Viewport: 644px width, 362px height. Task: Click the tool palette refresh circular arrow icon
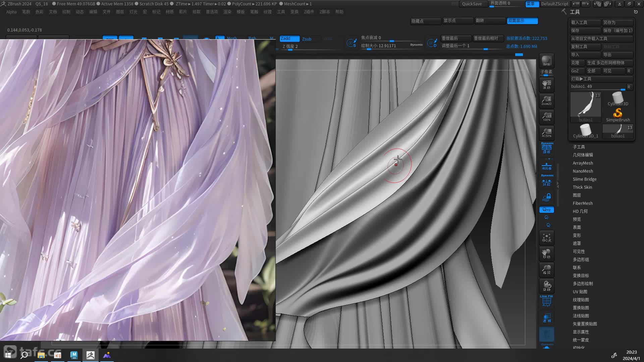[x=636, y=12]
